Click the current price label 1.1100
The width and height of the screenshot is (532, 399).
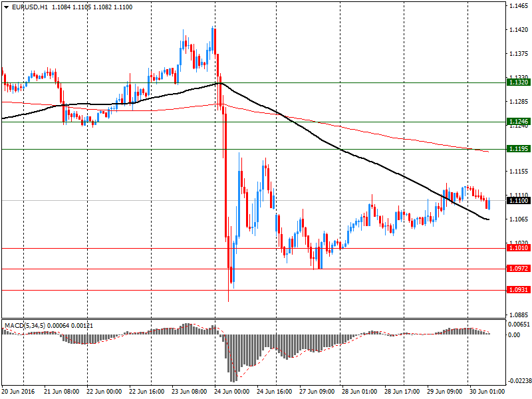click(x=519, y=201)
